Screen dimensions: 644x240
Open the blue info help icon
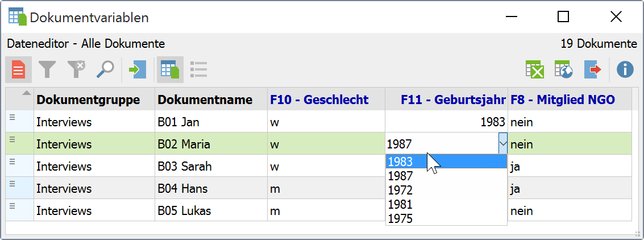(625, 69)
